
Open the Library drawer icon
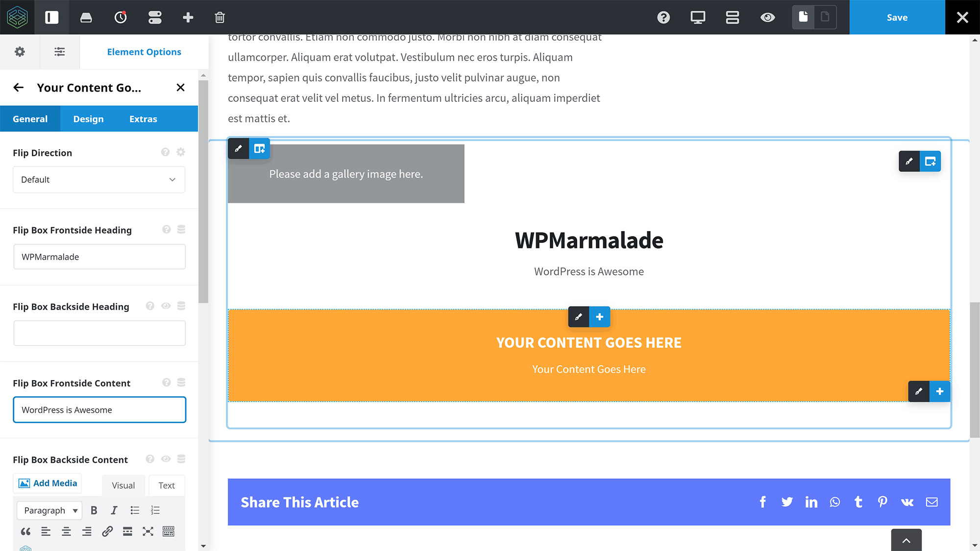pyautogui.click(x=86, y=18)
